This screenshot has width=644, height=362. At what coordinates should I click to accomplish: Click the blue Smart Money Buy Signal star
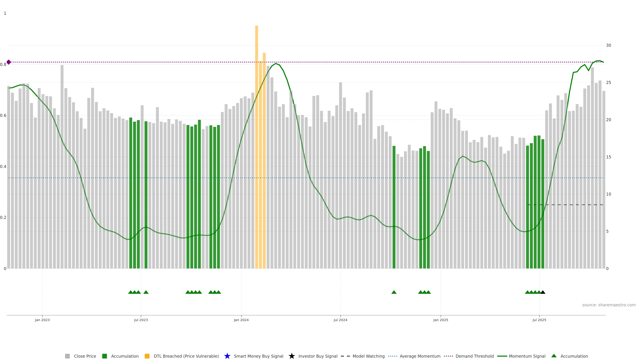[x=227, y=356]
